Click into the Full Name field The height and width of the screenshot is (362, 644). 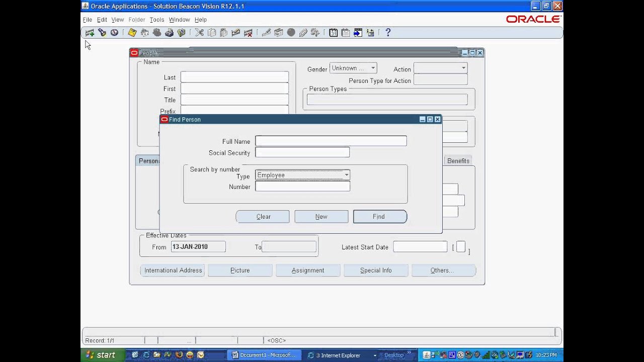331,141
